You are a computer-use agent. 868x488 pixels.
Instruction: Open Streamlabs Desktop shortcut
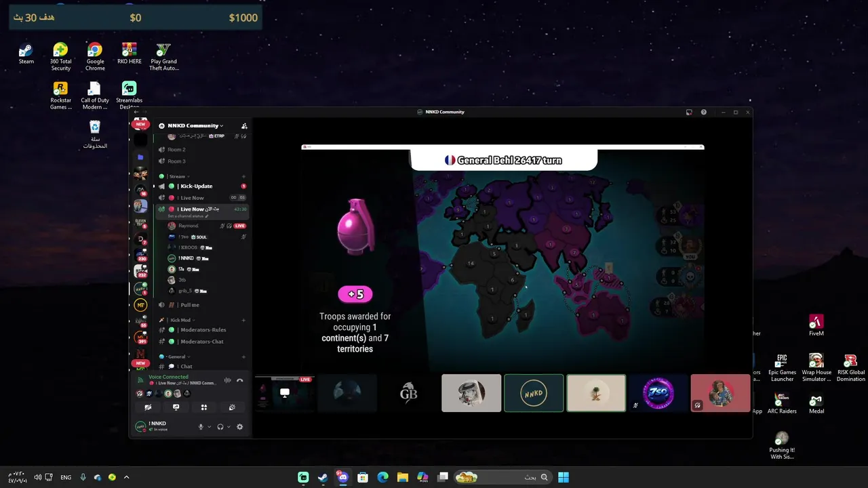(129, 96)
